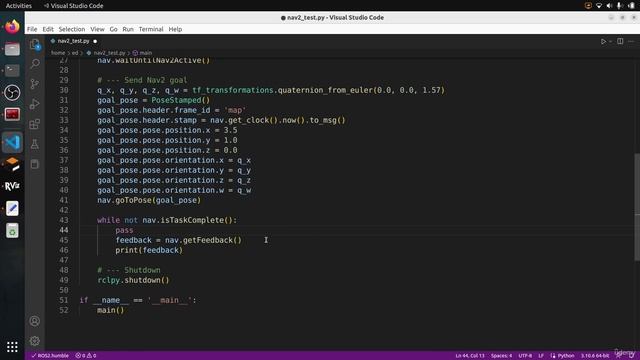Image resolution: width=640 pixels, height=360 pixels.
Task: Open the Terminal menu
Action: (x=151, y=29)
